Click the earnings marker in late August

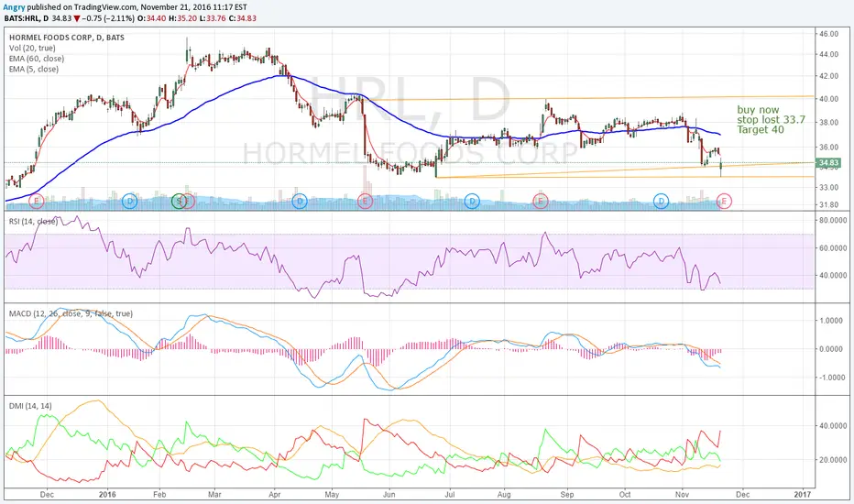[541, 201]
